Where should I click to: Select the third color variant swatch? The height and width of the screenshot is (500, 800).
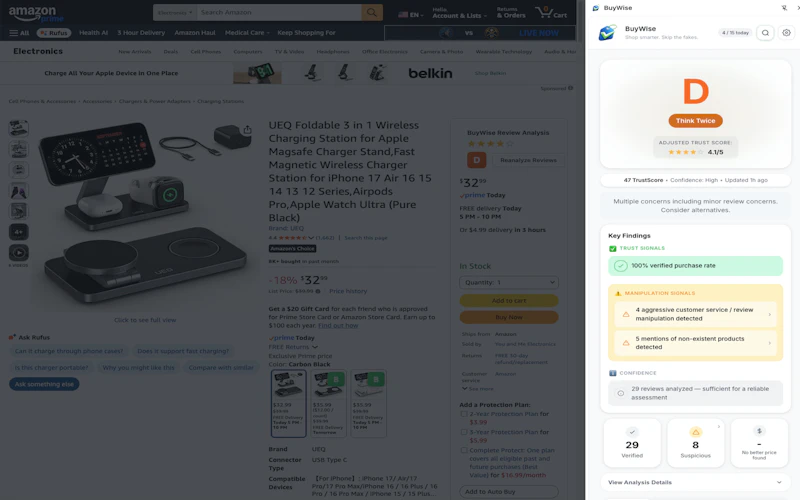point(368,403)
